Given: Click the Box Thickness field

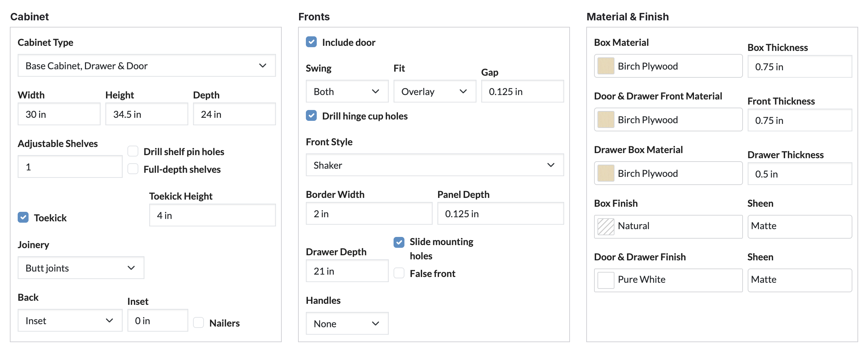Looking at the screenshot, I should click(800, 67).
